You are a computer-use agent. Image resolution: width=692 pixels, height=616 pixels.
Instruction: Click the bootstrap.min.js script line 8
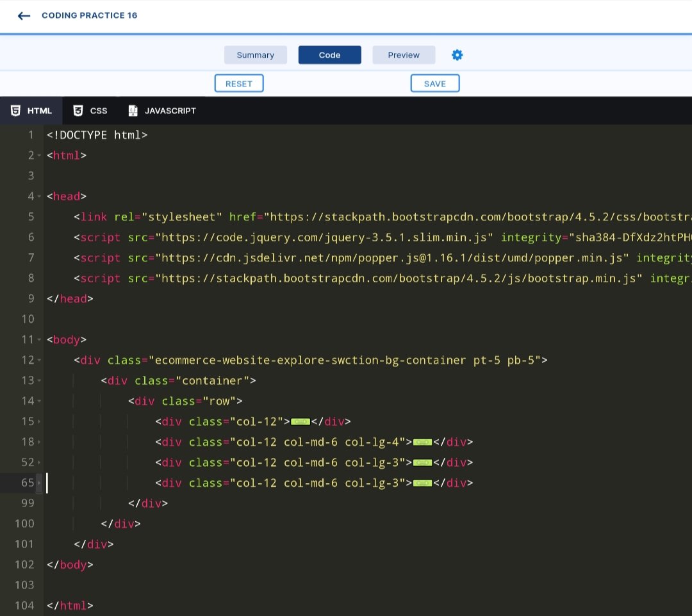coord(382,279)
